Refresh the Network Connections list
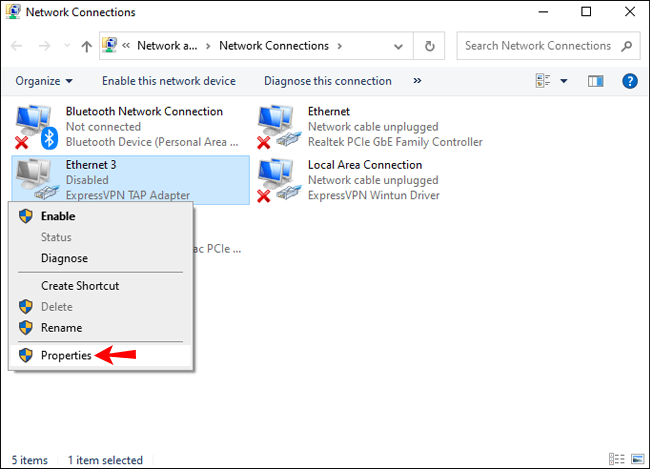Image resolution: width=650 pixels, height=469 pixels. (429, 46)
